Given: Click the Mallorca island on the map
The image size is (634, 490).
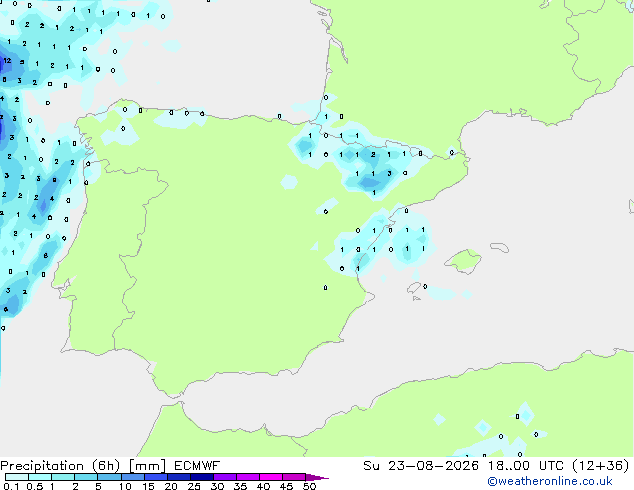Looking at the screenshot, I should click(464, 261).
